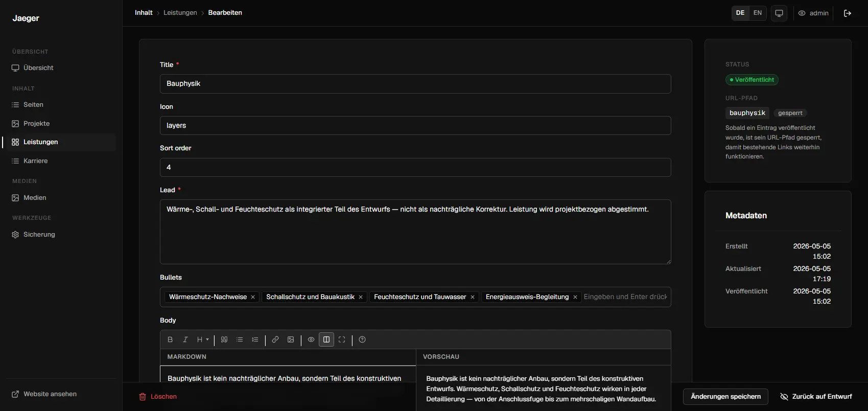Viewport: 868px width, 411px height.
Task: Click the Aktualisiert date value
Action: 812,274
